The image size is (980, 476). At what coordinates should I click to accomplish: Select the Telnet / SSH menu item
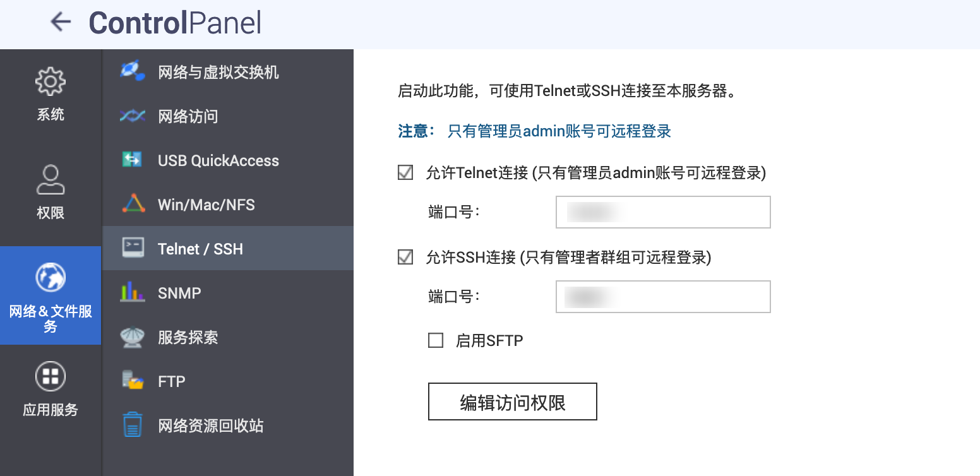[200, 249]
